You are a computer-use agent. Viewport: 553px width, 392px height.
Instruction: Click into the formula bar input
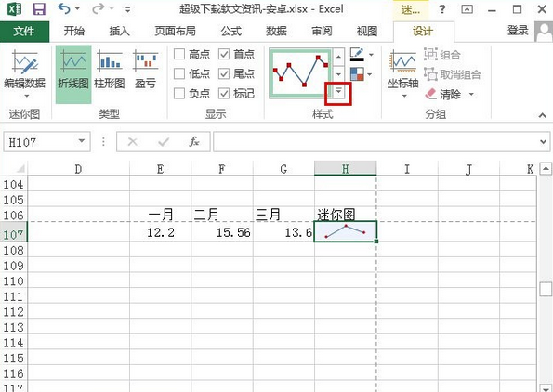coord(376,142)
